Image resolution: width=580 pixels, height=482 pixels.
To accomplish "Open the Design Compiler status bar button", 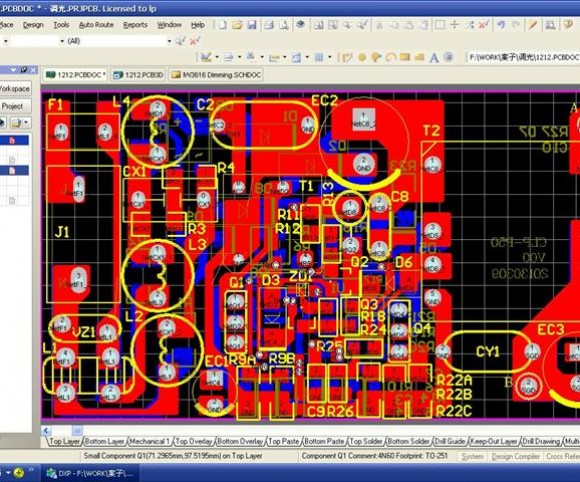I will tap(515, 456).
